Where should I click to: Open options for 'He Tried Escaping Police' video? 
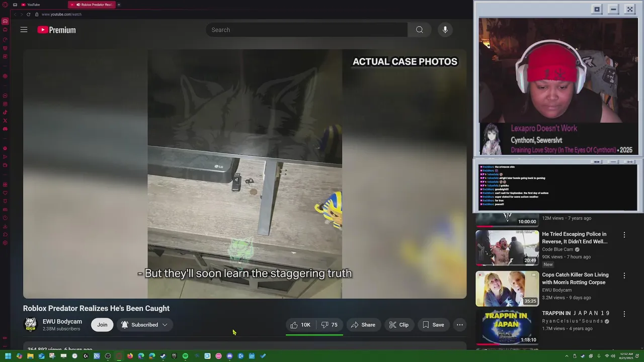tap(624, 235)
